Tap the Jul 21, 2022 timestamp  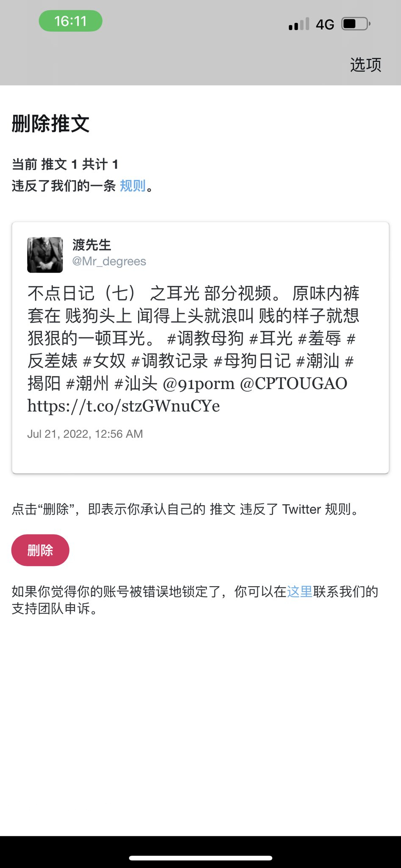[85, 434]
